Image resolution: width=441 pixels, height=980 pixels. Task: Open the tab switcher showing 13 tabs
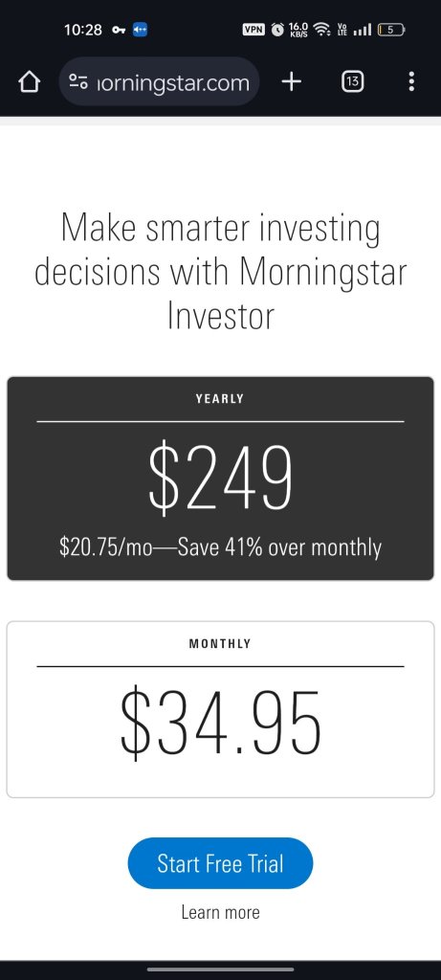point(352,81)
